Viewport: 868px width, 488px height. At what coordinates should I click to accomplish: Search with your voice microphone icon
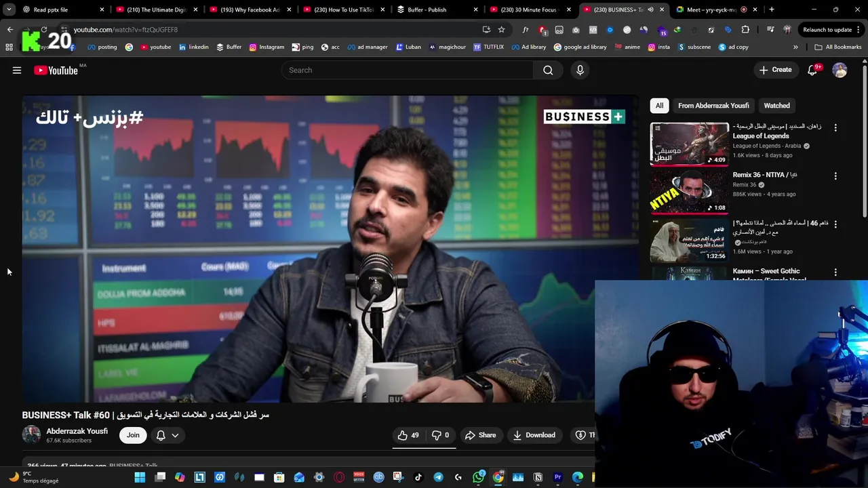coord(580,70)
